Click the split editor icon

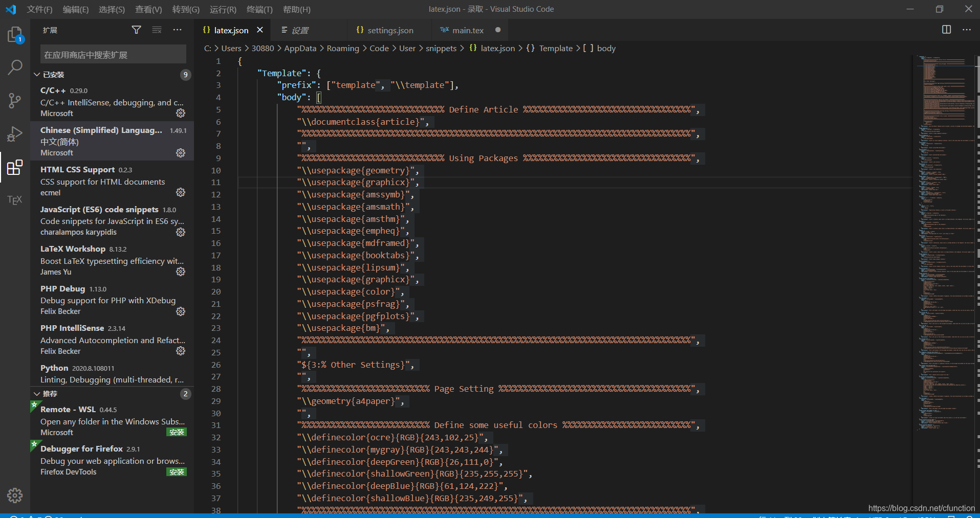[946, 30]
